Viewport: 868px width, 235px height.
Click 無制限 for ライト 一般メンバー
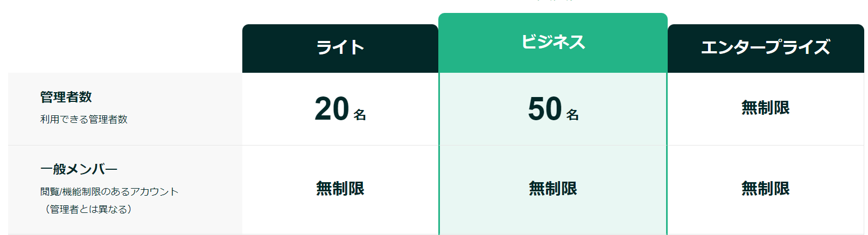pos(340,189)
